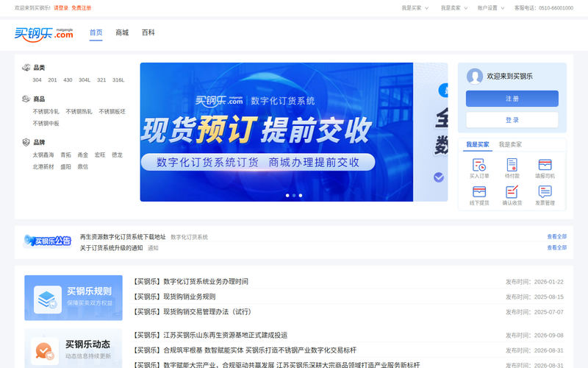The width and height of the screenshot is (588, 368).
Task: Open 合规筑牢根基 数智赋能实体 news article
Action: click(x=245, y=350)
